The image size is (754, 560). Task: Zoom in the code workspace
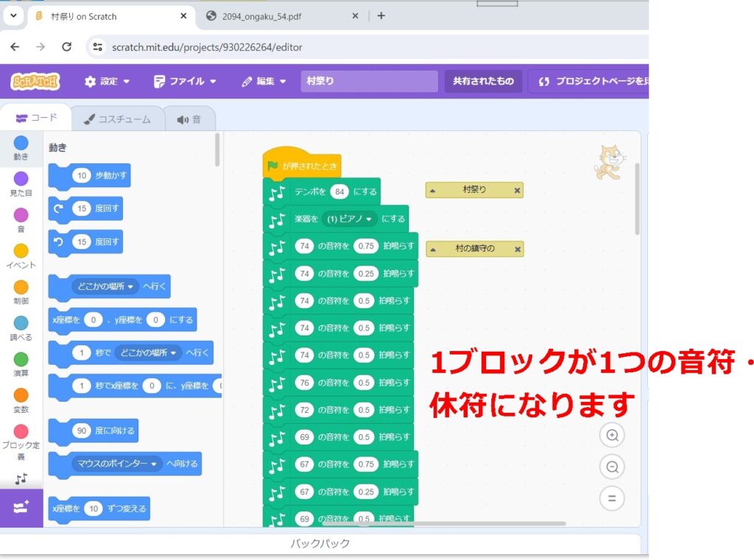(x=611, y=436)
